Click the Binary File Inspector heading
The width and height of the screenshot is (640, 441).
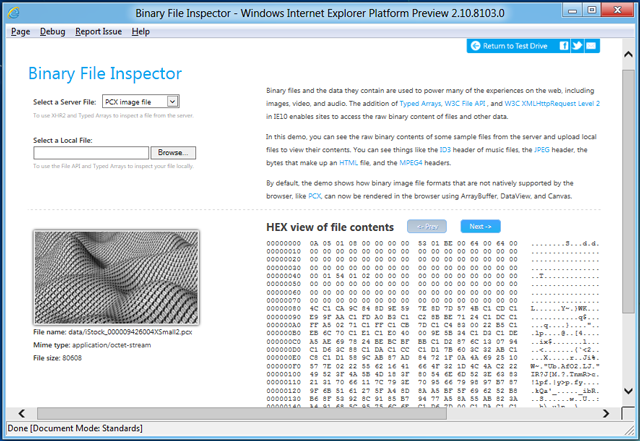point(105,74)
